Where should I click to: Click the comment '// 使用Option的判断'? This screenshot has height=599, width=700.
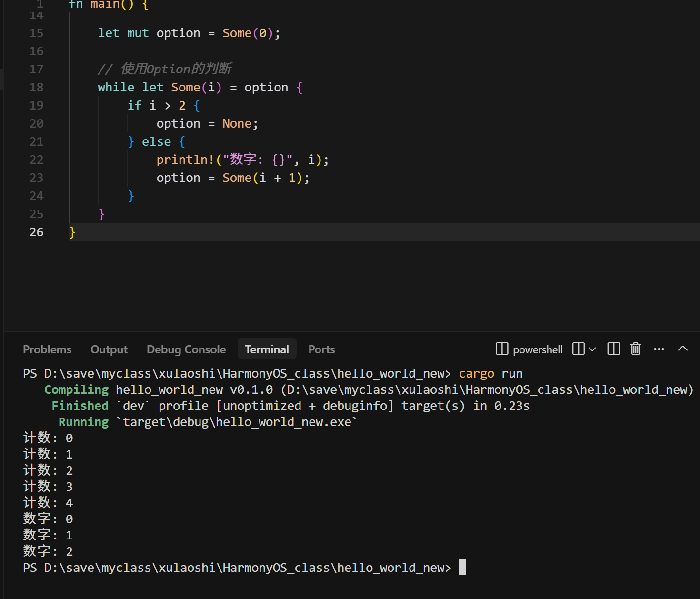point(165,69)
